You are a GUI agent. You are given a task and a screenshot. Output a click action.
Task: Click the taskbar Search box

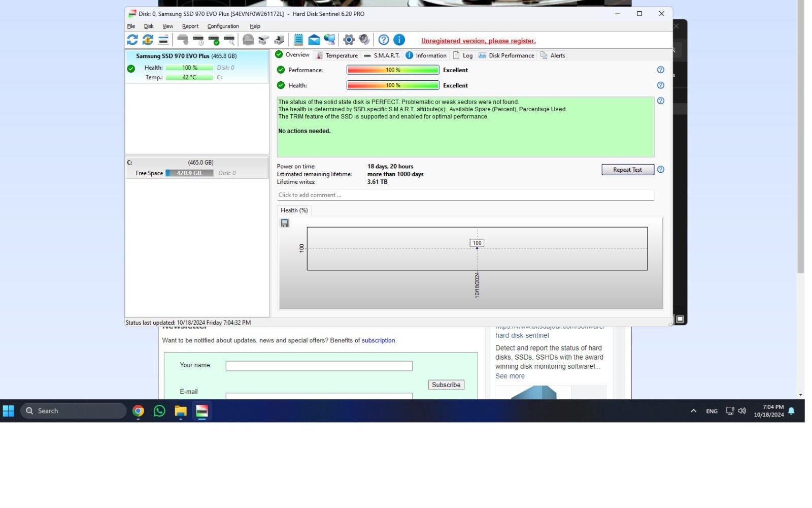74,411
